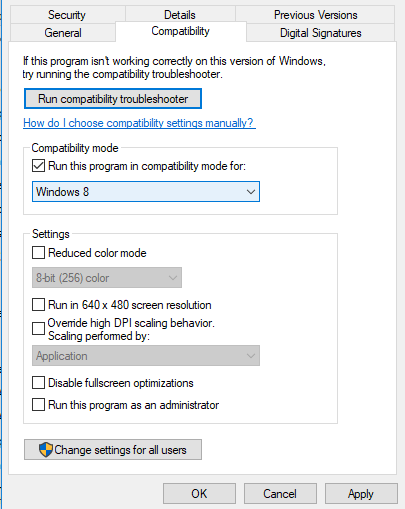Switch to the Security tab
The height and width of the screenshot is (509, 405).
click(68, 15)
